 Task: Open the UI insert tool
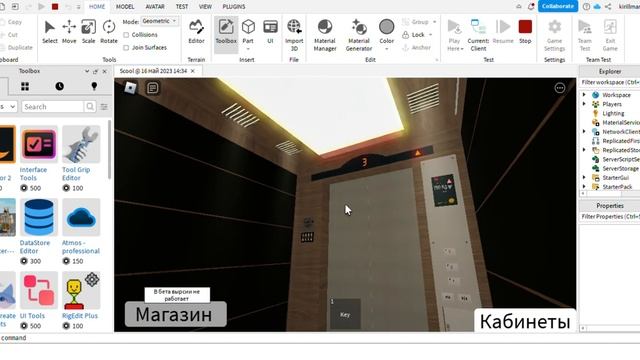[270, 32]
